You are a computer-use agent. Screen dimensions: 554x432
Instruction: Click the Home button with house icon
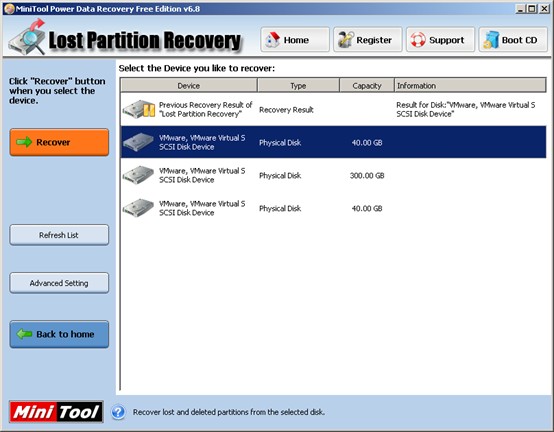[x=295, y=40]
